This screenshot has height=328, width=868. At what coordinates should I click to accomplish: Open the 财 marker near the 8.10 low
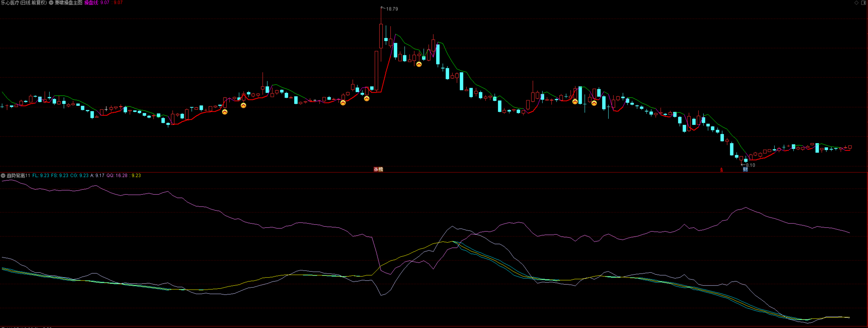(x=745, y=169)
